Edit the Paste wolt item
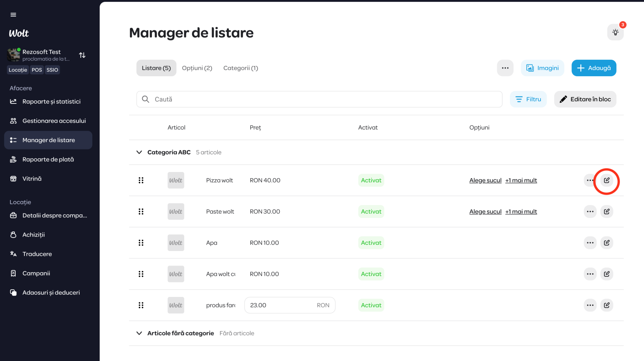Screen dimensions: 644x361 tap(607, 212)
